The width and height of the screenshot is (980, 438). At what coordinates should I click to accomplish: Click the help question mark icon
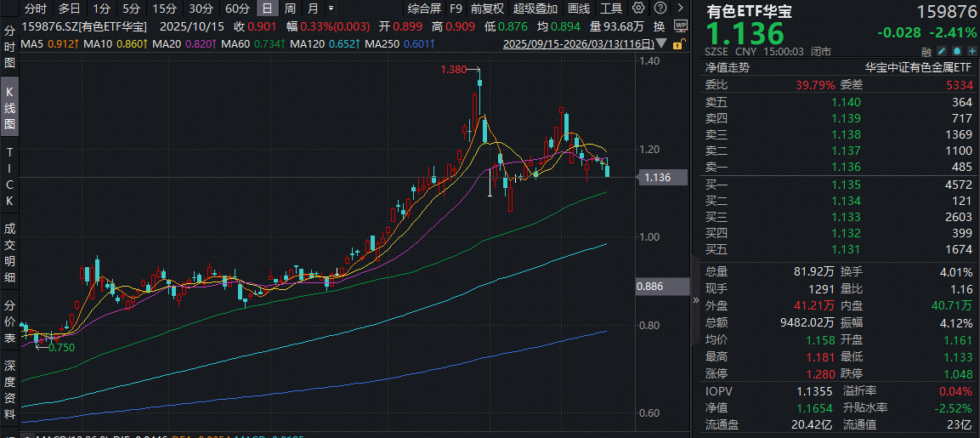tap(662, 9)
